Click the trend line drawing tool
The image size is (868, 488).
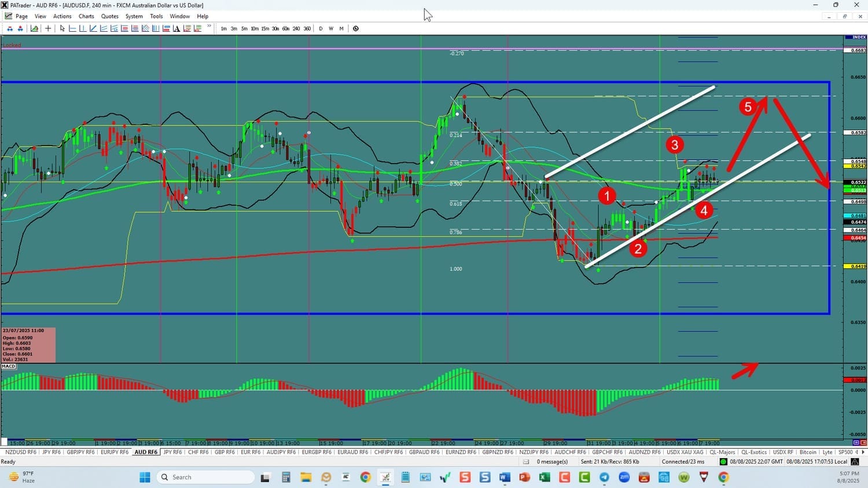coord(93,28)
